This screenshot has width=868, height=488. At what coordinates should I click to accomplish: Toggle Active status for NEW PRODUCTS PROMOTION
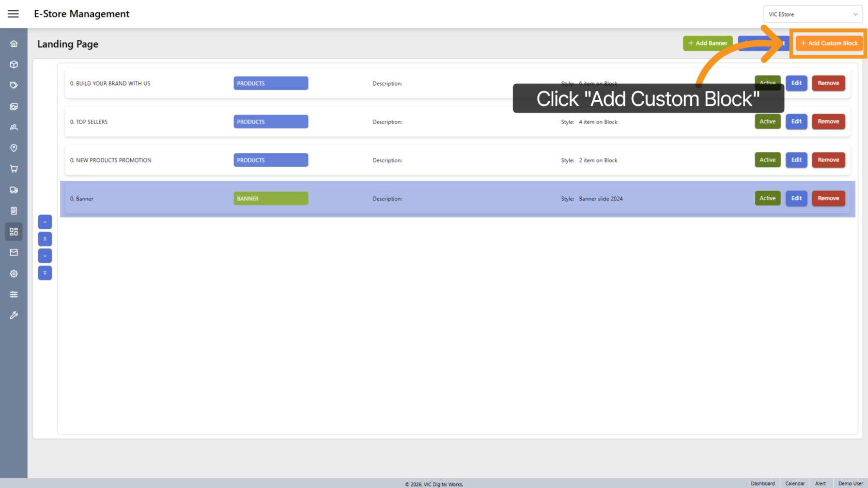point(767,160)
